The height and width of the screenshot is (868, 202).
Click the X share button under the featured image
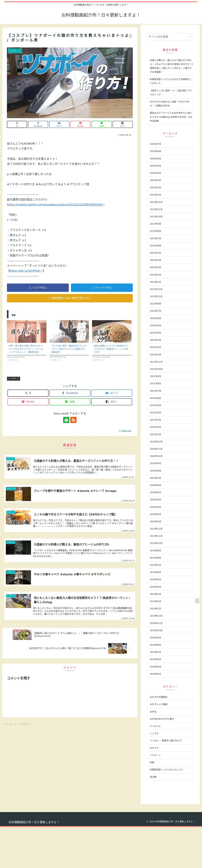[x=17, y=124]
